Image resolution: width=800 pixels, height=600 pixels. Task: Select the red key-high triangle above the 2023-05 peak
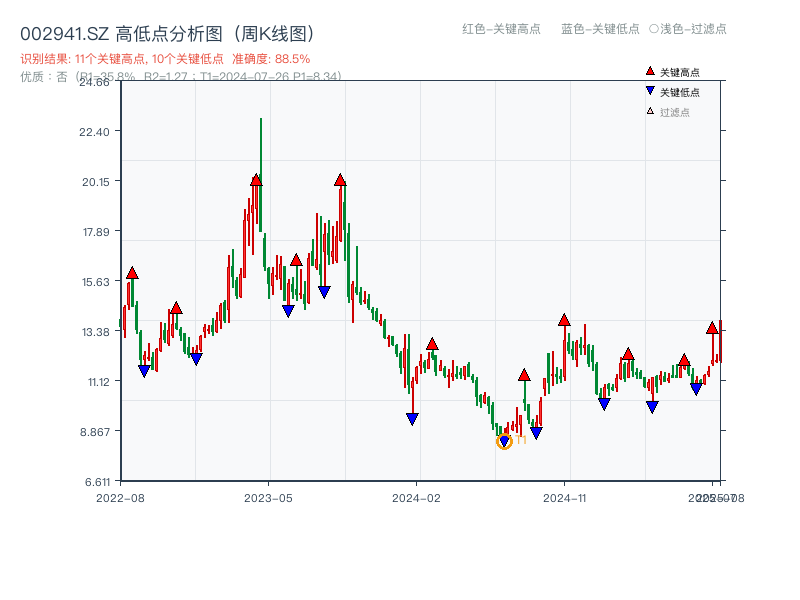pyautogui.click(x=257, y=180)
